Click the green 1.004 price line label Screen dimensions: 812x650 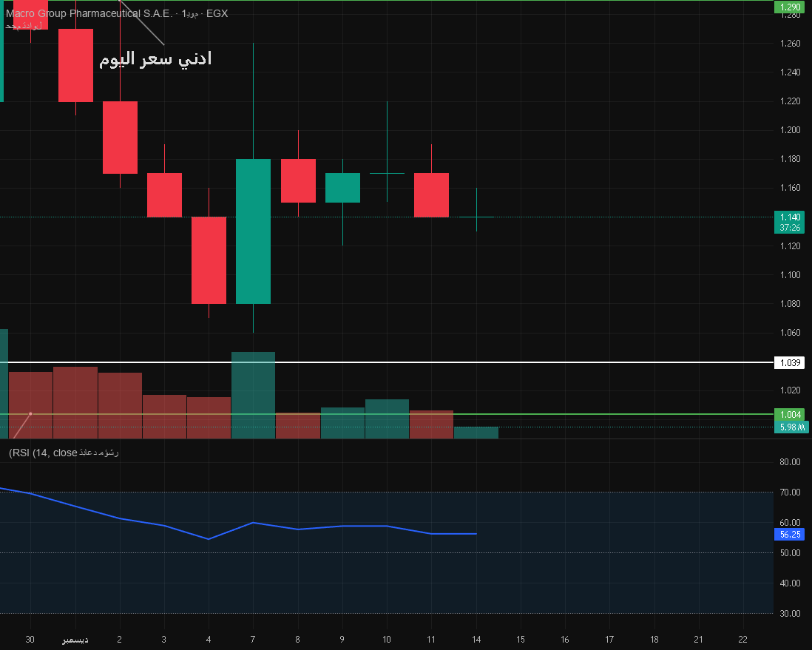tap(788, 414)
